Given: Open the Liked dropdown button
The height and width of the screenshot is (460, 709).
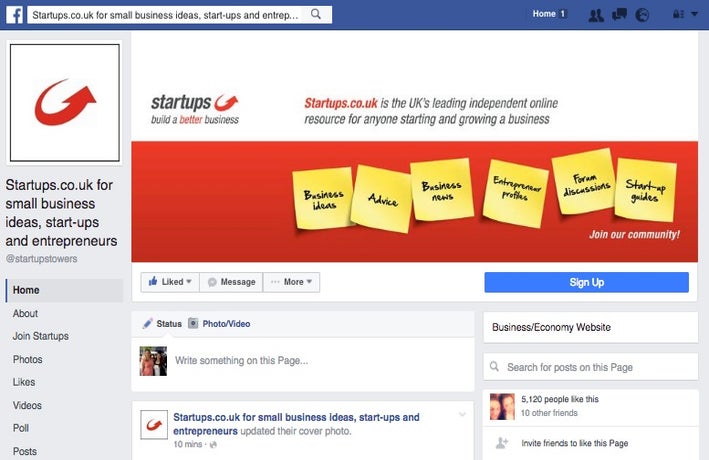Looking at the screenshot, I should click(170, 282).
